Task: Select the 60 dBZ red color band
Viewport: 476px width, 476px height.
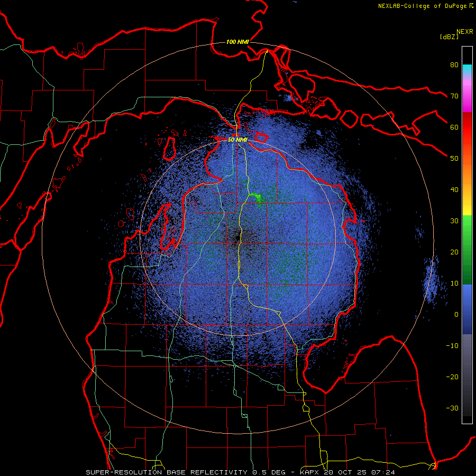Action: tap(467, 127)
